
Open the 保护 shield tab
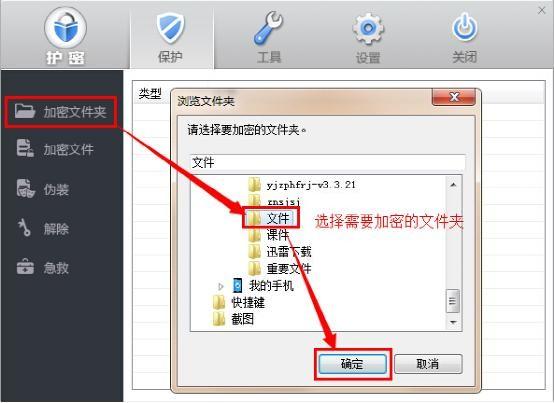tap(172, 37)
